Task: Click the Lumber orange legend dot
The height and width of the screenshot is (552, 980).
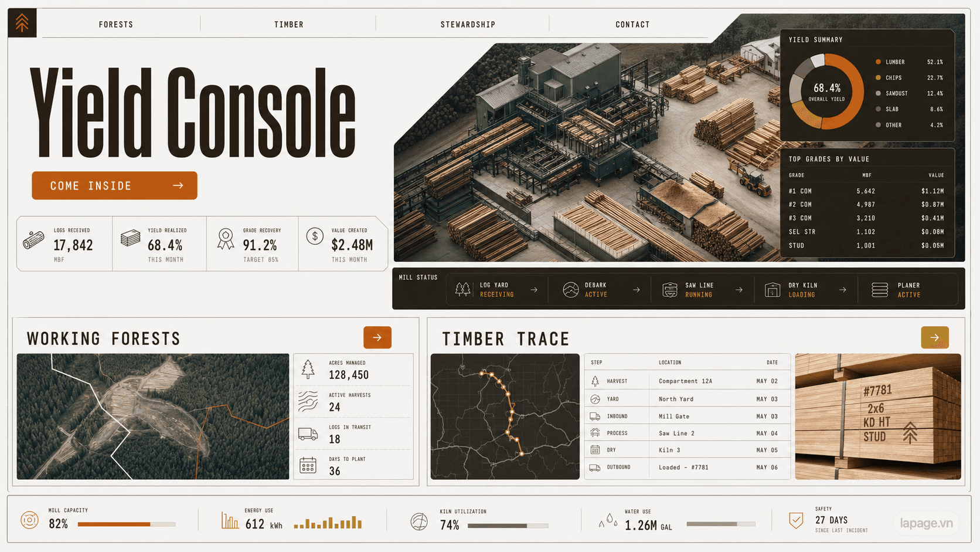Action: click(x=878, y=62)
